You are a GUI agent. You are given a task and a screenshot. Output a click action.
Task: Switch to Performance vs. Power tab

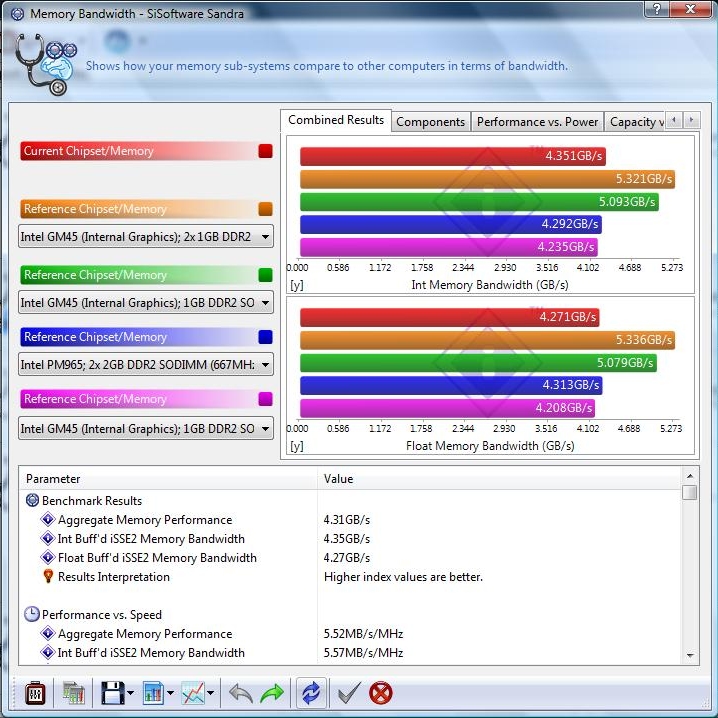538,122
